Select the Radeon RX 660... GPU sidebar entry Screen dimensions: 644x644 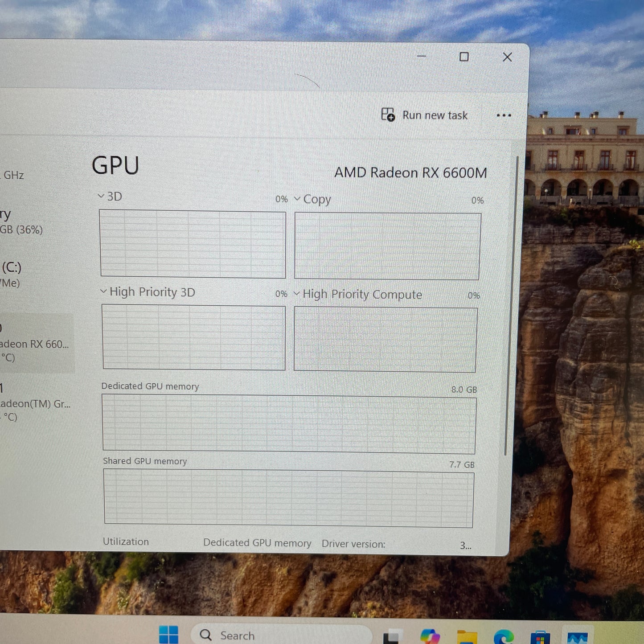point(37,343)
